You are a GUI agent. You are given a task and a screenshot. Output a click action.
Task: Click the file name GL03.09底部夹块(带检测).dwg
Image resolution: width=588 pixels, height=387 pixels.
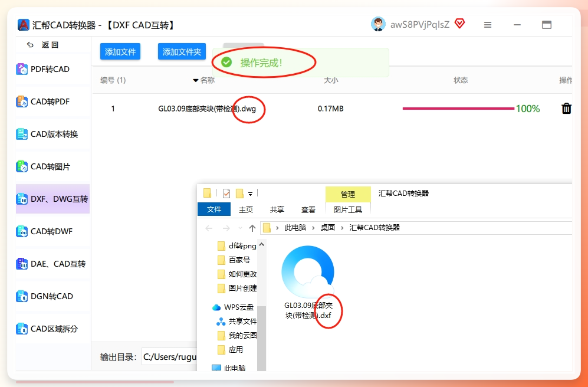207,109
